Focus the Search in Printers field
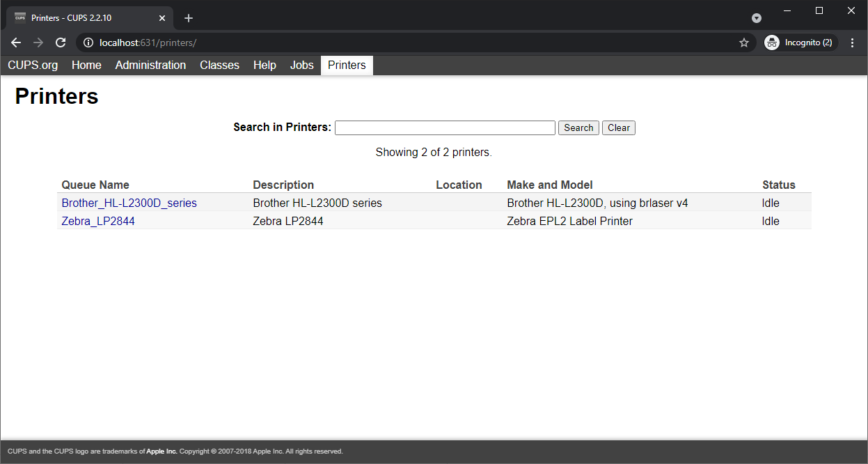The height and width of the screenshot is (464, 868). [445, 128]
